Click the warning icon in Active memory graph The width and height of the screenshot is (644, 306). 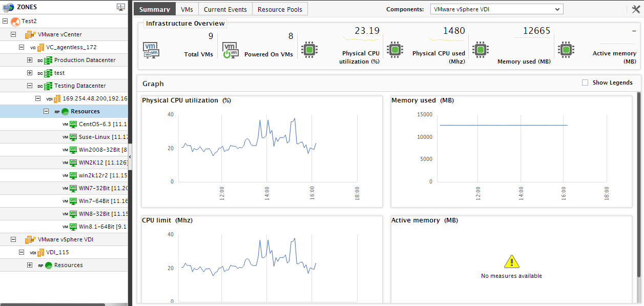pyautogui.click(x=511, y=261)
